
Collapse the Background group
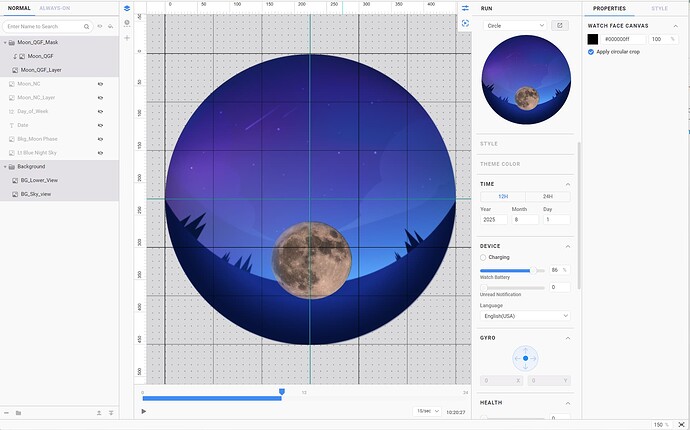point(5,167)
